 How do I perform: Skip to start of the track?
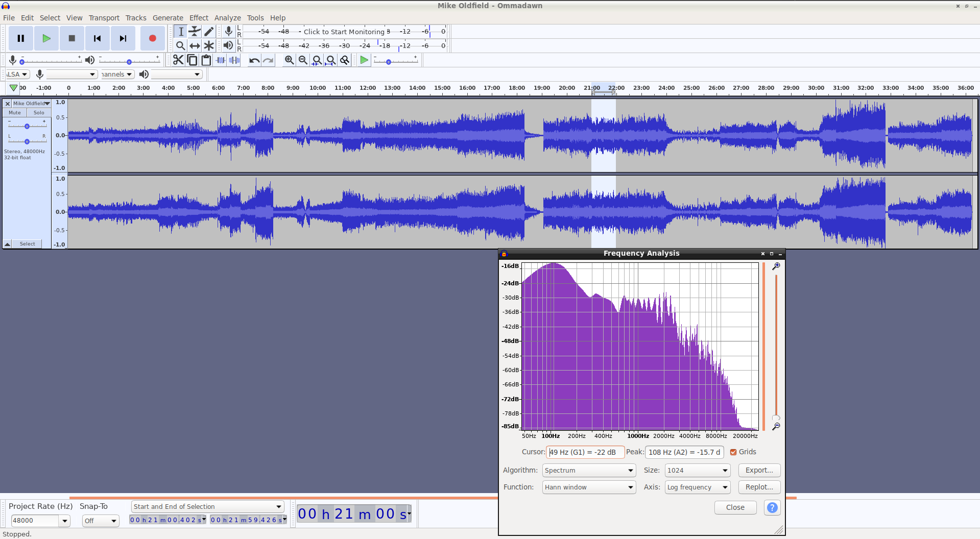98,38
